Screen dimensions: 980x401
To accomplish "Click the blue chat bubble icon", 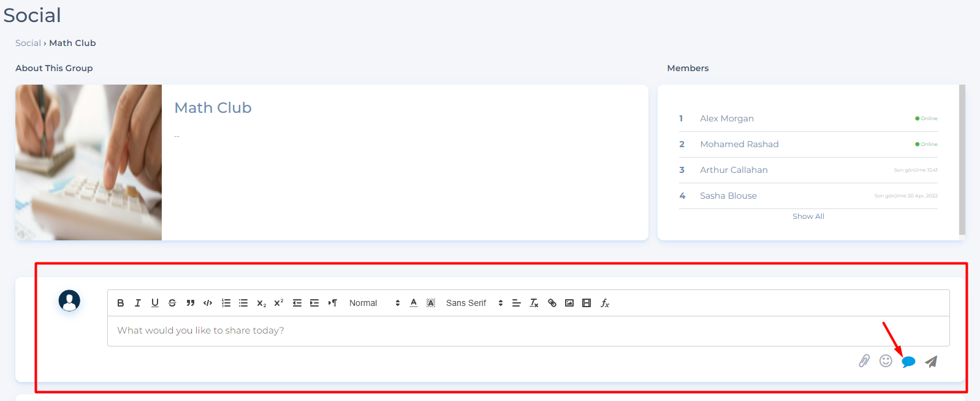I will tap(908, 362).
